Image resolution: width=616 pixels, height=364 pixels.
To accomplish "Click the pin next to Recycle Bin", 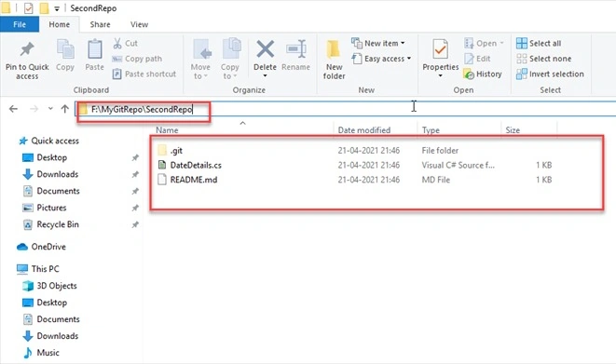I will pyautogui.click(x=135, y=224).
